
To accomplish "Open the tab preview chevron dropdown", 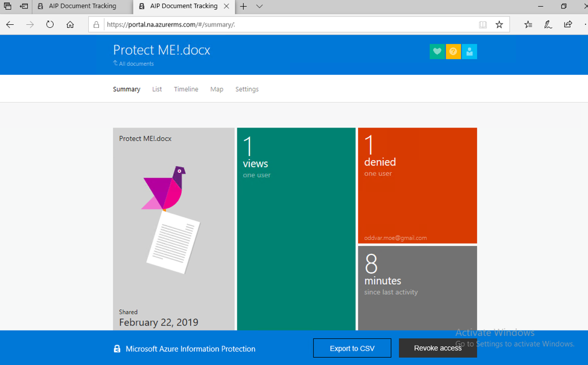I will pyautogui.click(x=259, y=7).
